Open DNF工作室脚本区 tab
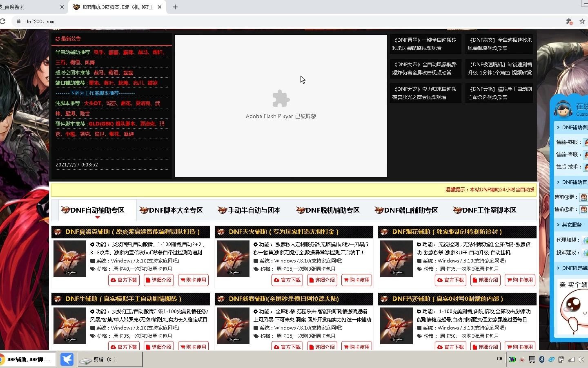 (485, 210)
